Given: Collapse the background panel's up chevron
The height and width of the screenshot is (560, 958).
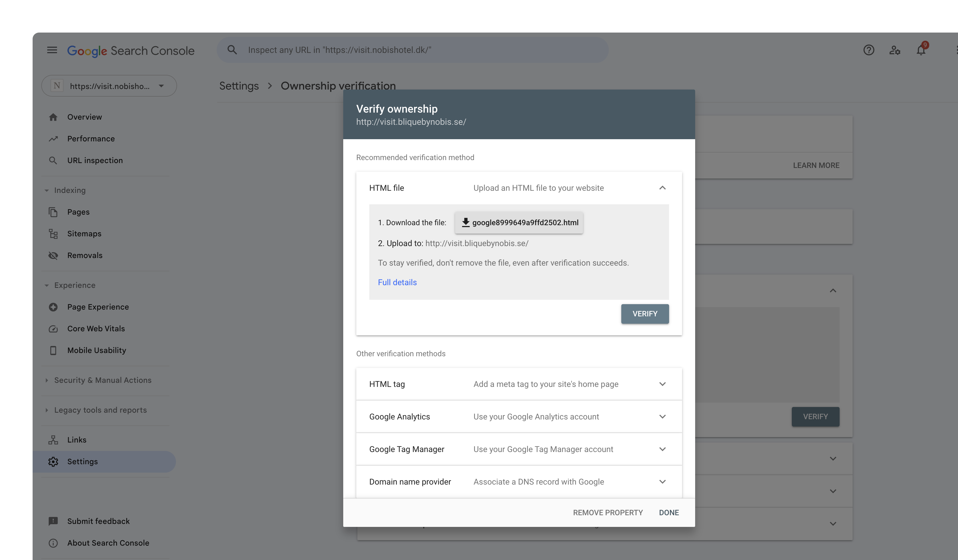Looking at the screenshot, I should 833,291.
